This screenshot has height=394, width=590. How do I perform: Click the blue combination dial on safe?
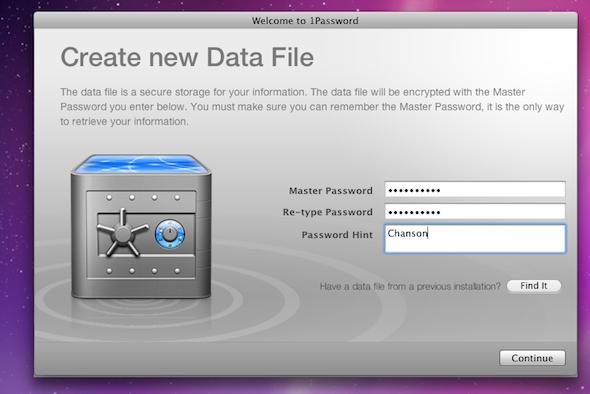(x=170, y=234)
